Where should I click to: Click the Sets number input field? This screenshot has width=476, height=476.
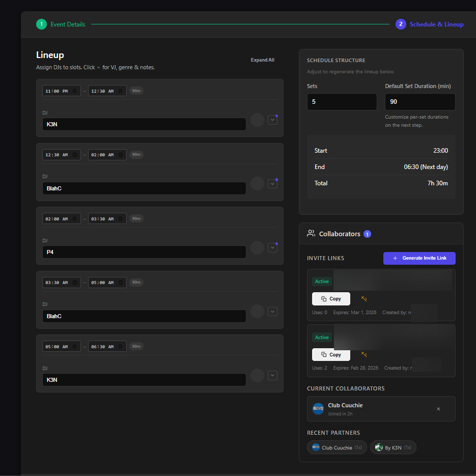pos(342,102)
